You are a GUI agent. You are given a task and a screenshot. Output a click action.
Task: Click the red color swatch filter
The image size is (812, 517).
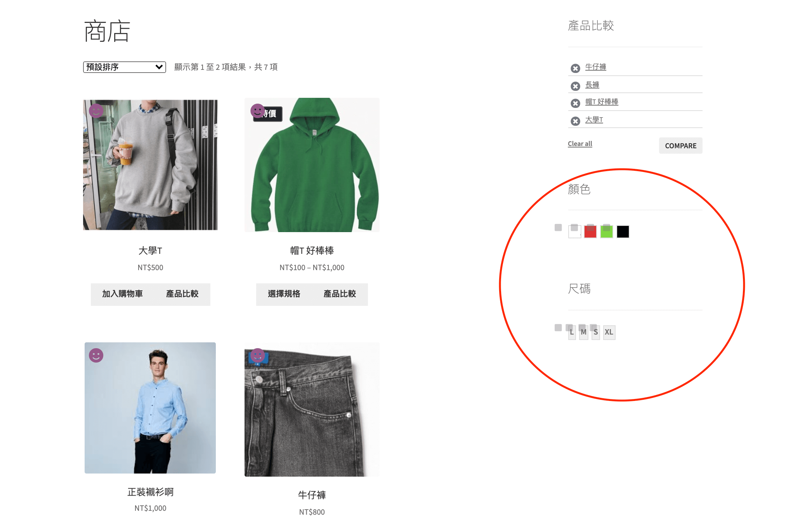click(590, 231)
